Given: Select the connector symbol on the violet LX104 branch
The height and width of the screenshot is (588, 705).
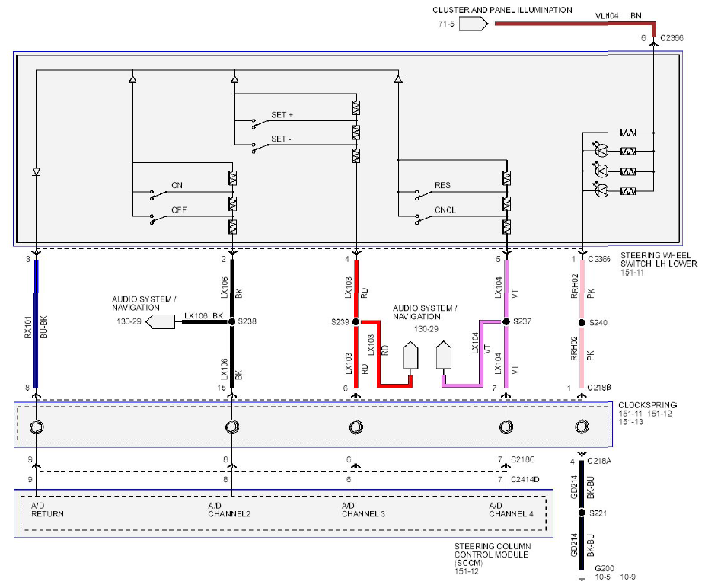Looking at the screenshot, I should click(444, 356).
